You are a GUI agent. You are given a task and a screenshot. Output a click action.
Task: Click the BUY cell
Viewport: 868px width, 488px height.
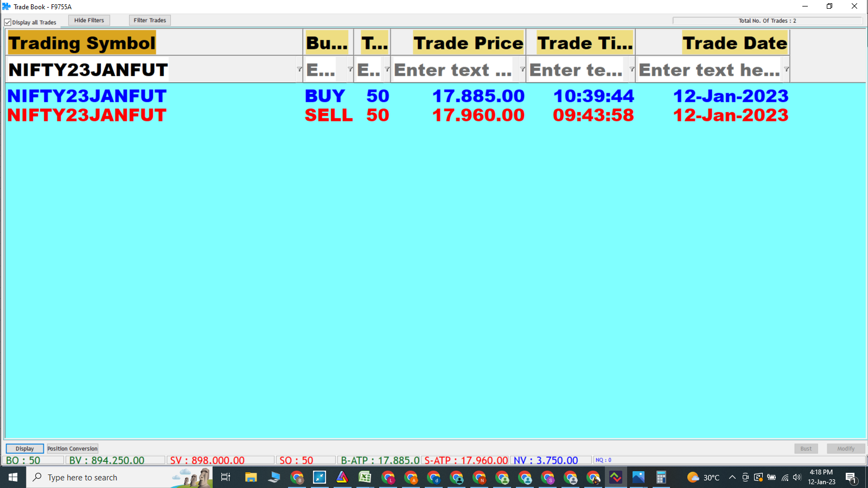coord(325,96)
